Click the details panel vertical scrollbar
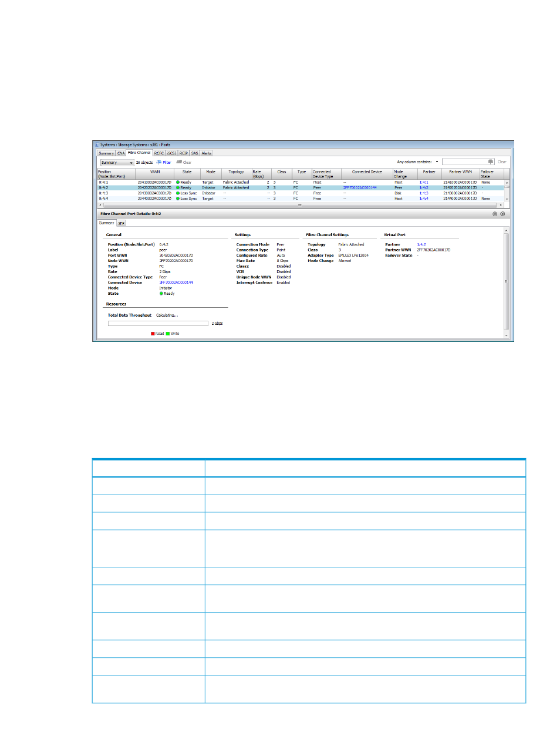The height and width of the screenshot is (746, 560). click(x=507, y=282)
